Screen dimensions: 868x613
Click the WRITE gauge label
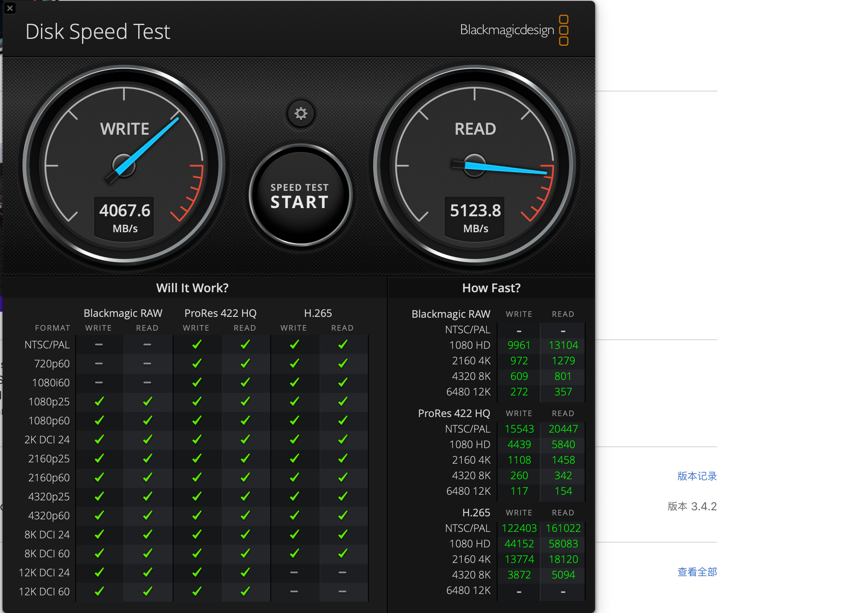(125, 129)
